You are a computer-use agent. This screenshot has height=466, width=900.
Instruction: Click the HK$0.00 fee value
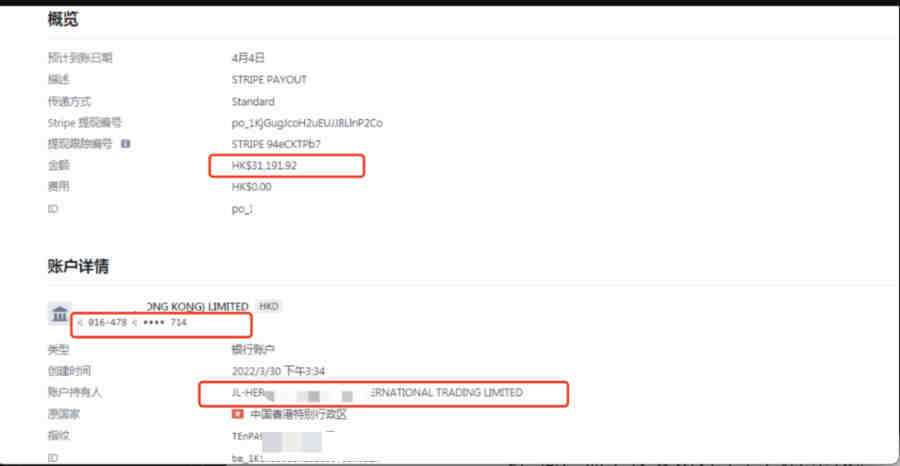tap(251, 187)
